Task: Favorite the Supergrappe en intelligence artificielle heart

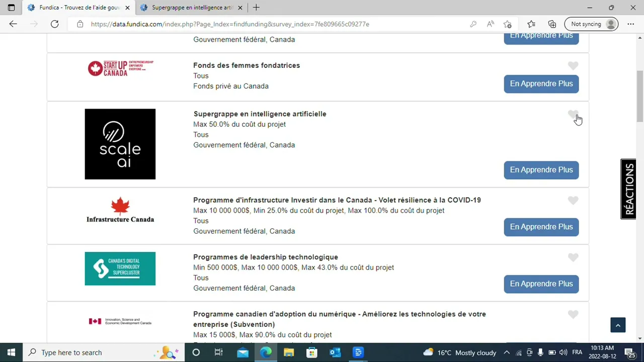Action: click(x=573, y=115)
